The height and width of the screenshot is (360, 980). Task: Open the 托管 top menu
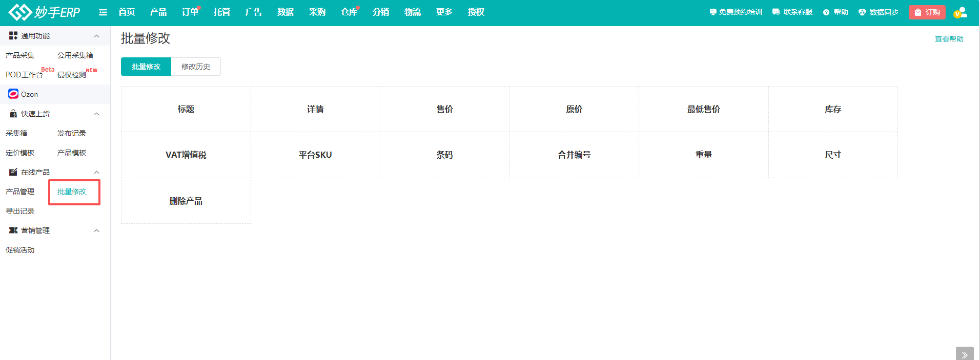222,12
